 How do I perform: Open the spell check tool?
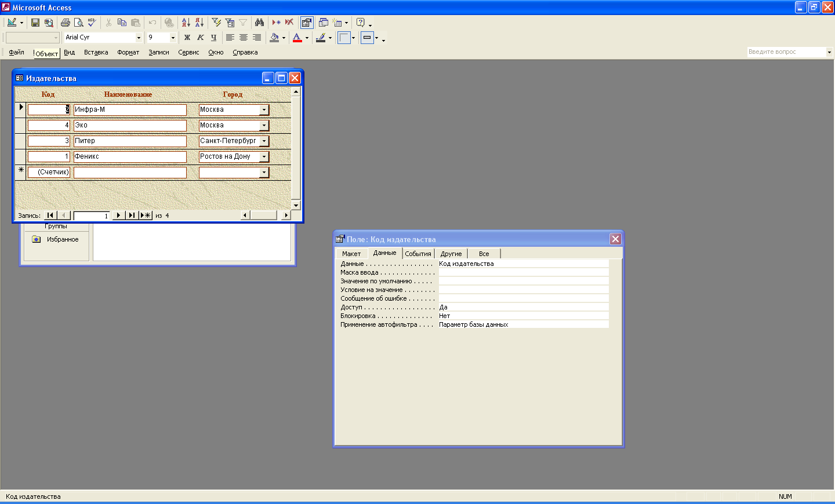[x=92, y=23]
